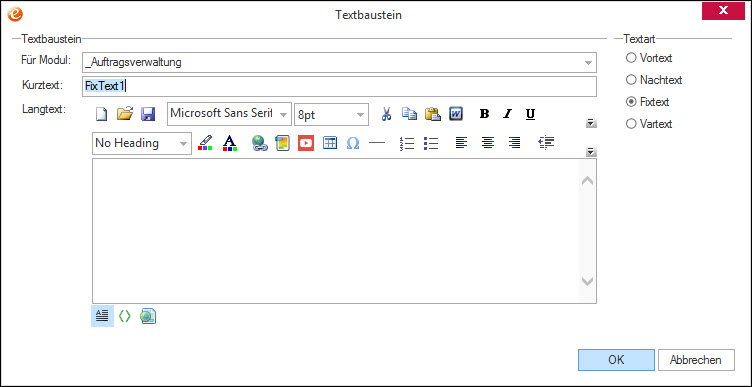
Task: Select the Vortext radio option
Action: [x=649, y=58]
